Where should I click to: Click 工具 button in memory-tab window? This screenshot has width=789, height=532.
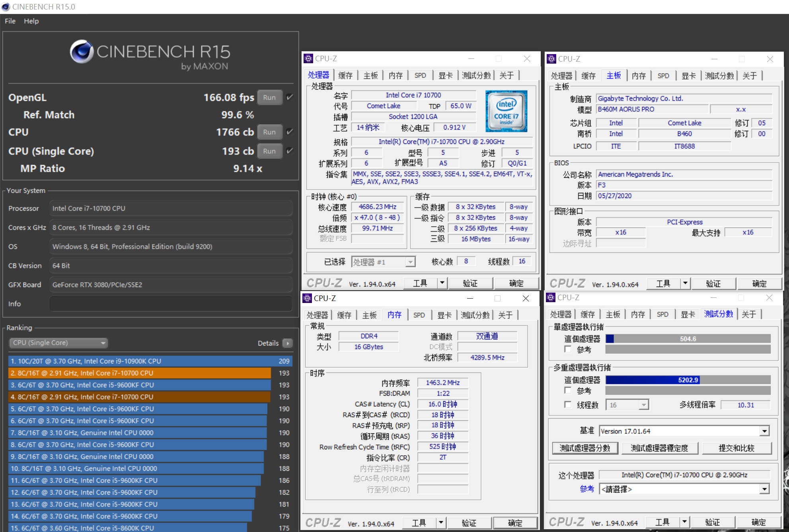[419, 522]
